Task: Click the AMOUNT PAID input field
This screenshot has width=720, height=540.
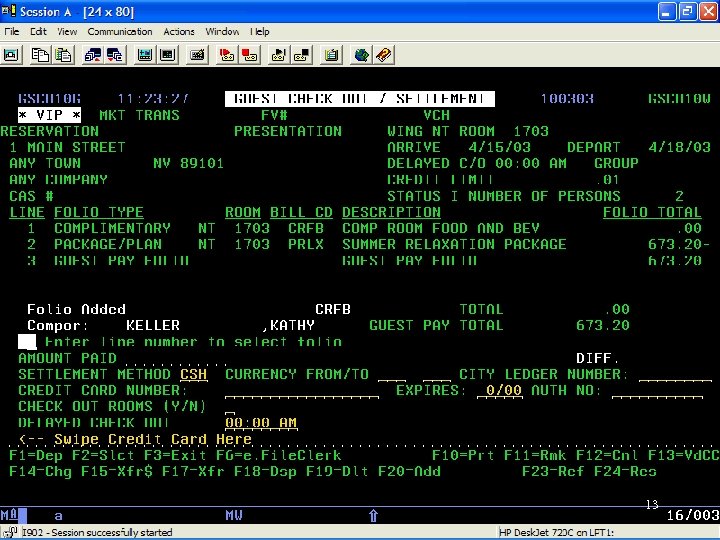Action: click(175, 359)
